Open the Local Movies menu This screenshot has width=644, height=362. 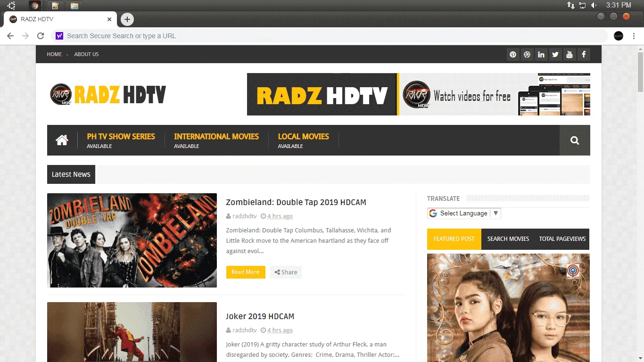click(304, 140)
